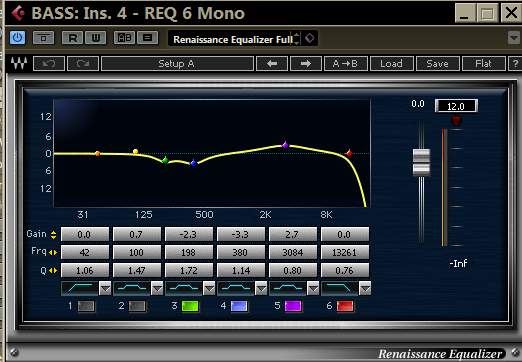Image resolution: width=522 pixels, height=362 pixels.
Task: Click band 5 gain field showing 2.7
Action: [293, 234]
